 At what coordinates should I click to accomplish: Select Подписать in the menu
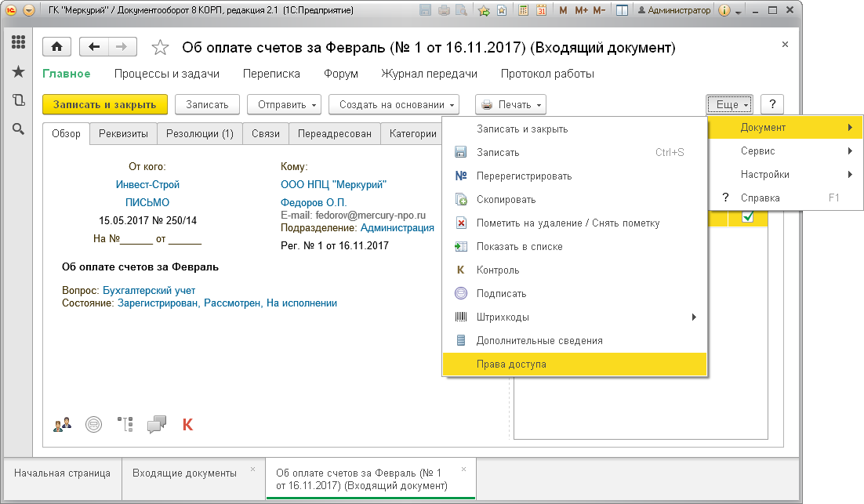pos(574,294)
